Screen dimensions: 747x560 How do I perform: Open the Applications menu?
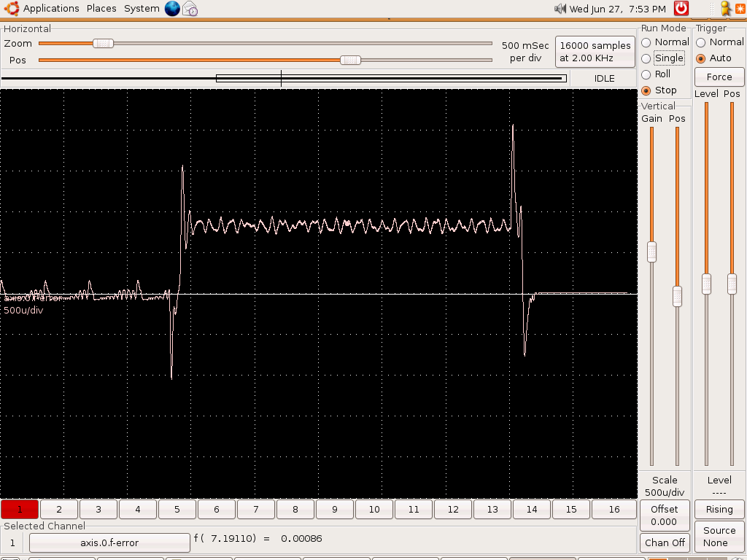51,9
